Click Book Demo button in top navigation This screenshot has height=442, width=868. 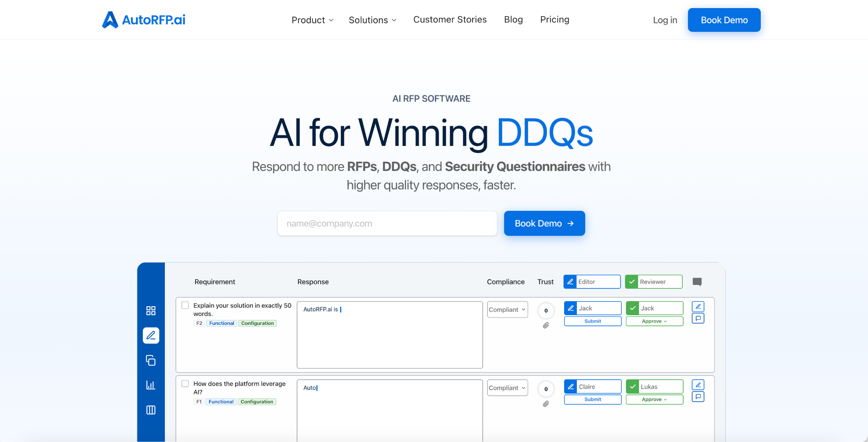[x=724, y=20]
